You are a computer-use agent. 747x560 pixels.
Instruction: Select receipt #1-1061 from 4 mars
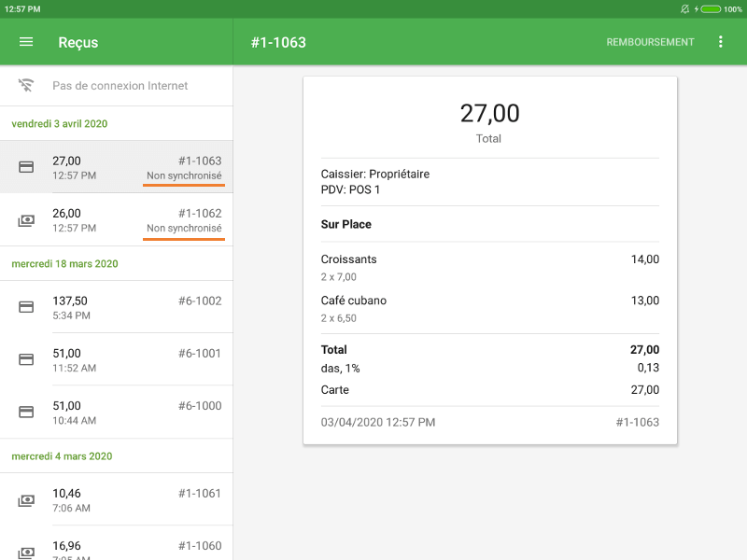(117, 500)
